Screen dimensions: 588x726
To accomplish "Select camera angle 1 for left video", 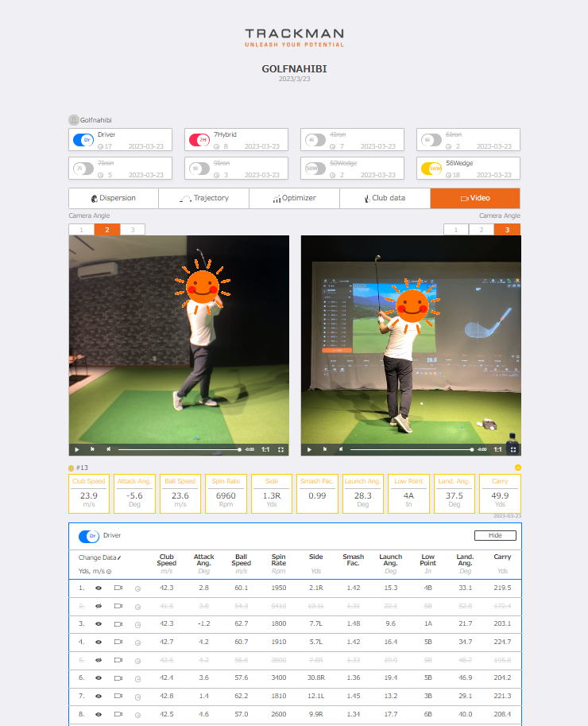I will tap(81, 230).
